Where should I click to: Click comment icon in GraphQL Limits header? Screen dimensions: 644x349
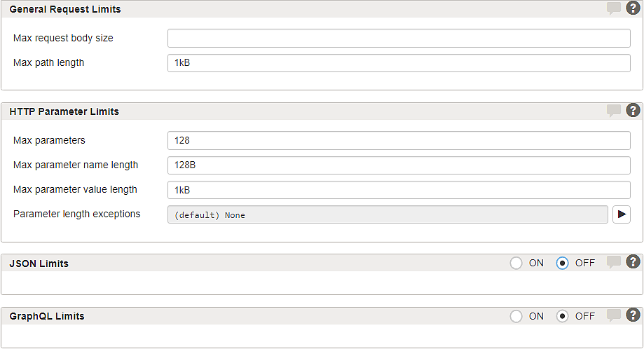614,315
